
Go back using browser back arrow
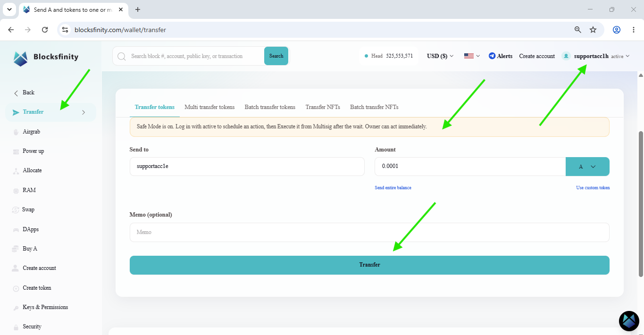11,30
